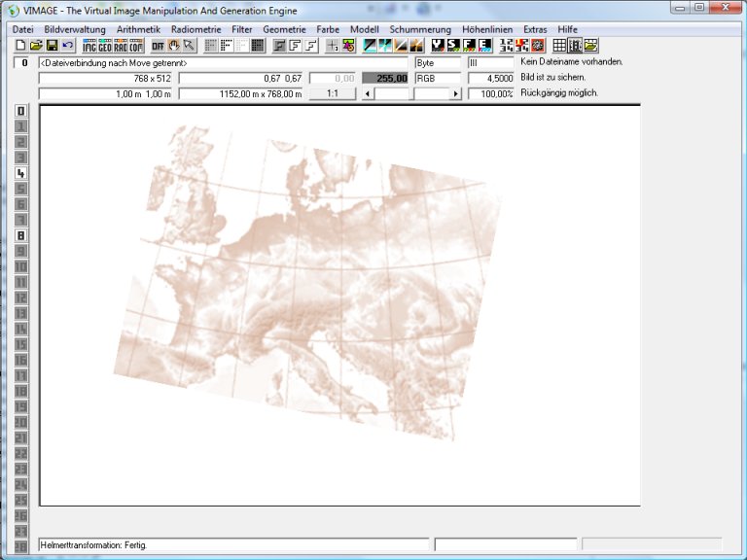
Task: Click the GEO toolbar icon
Action: tap(105, 46)
